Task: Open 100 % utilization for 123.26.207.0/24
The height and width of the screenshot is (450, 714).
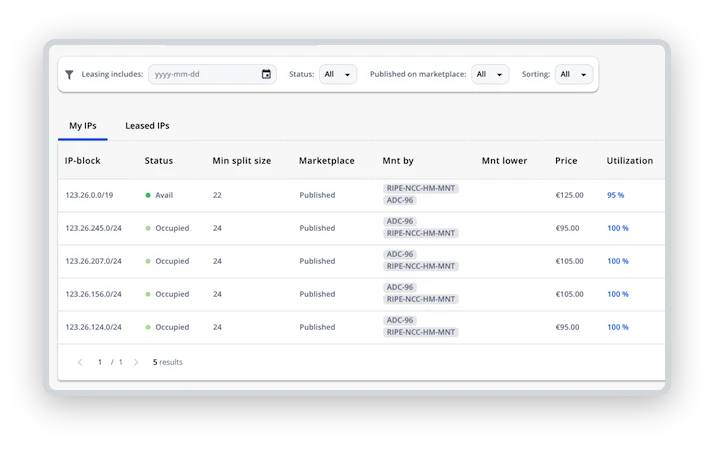Action: point(617,261)
